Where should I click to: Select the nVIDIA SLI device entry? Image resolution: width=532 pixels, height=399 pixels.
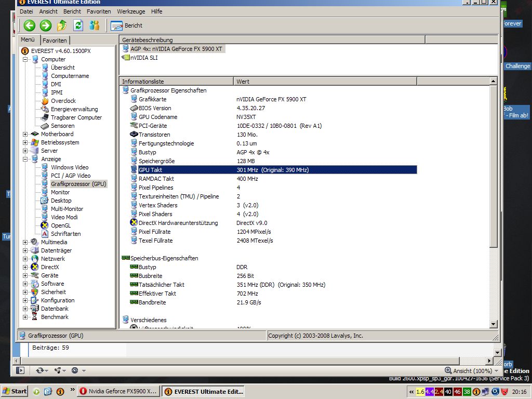[144, 58]
